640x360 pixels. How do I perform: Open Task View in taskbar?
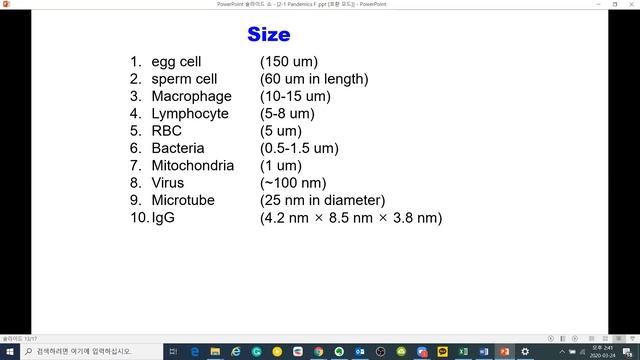173,351
